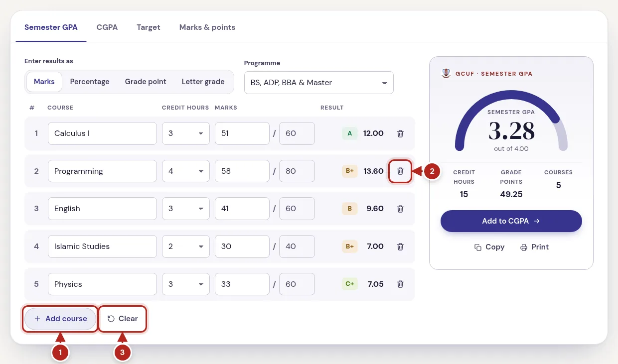Screen dimensions: 618x364
Task: Delete the English course row
Action: click(x=400, y=209)
